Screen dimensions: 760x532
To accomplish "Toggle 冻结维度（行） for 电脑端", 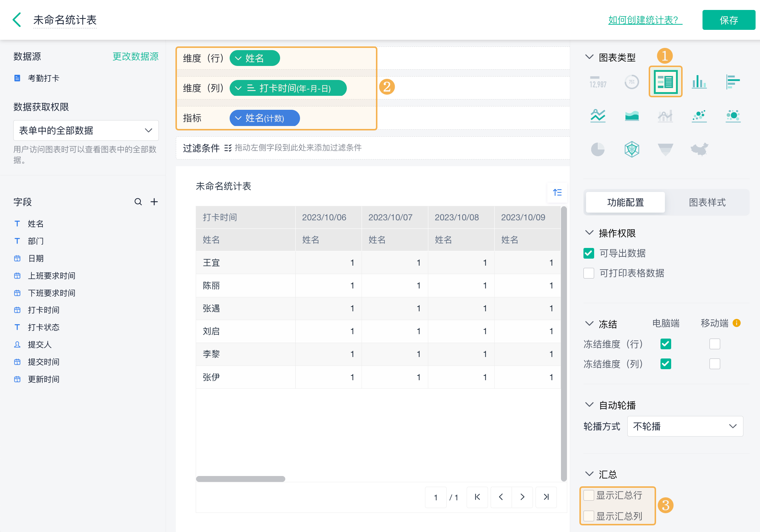I will click(x=666, y=344).
